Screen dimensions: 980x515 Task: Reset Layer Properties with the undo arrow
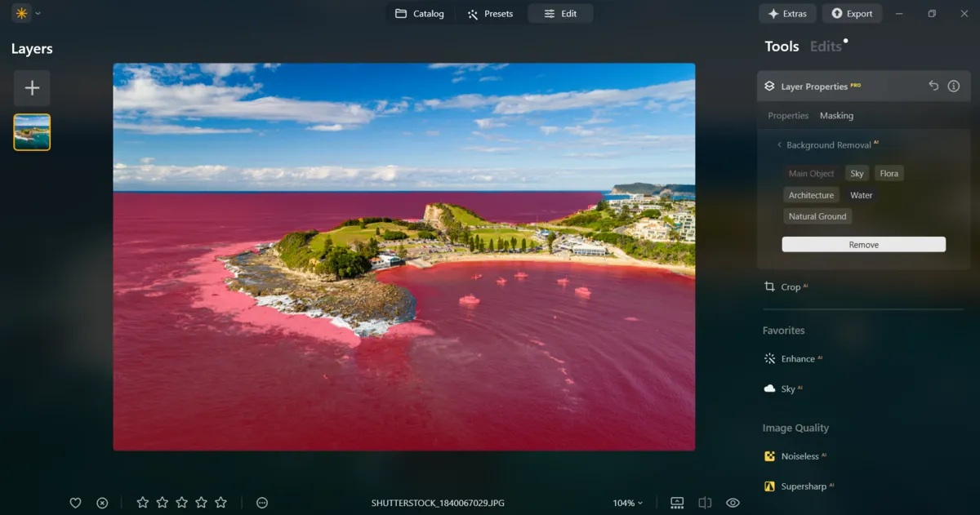[933, 86]
